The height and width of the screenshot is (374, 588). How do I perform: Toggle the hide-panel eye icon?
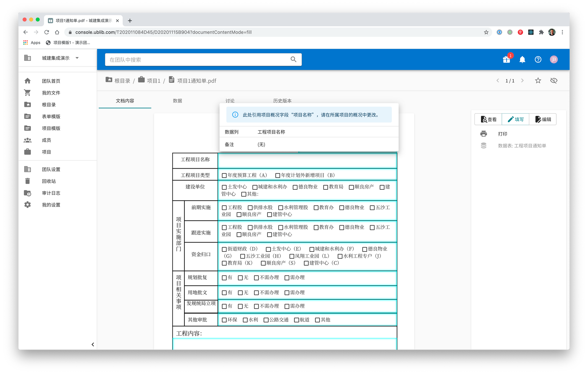(x=554, y=81)
